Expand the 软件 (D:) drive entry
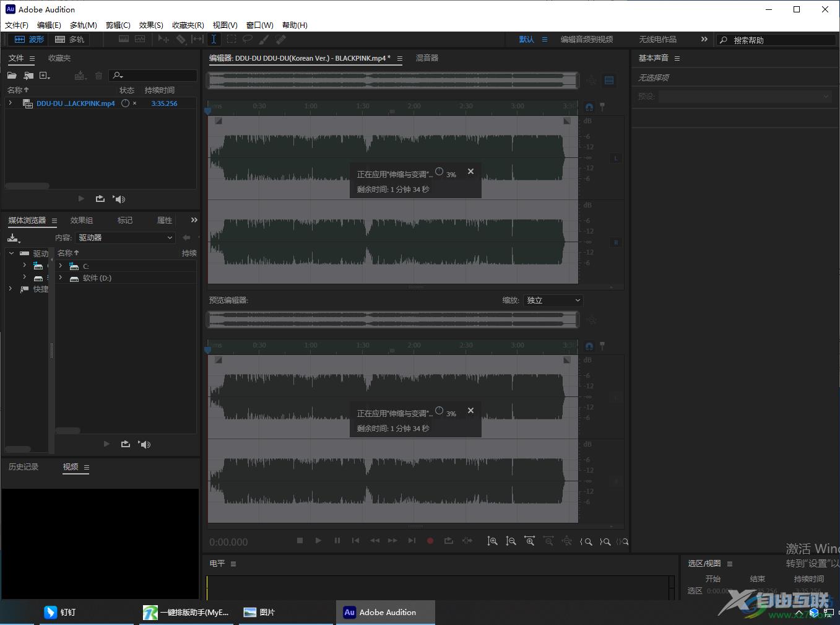 pyautogui.click(x=61, y=278)
